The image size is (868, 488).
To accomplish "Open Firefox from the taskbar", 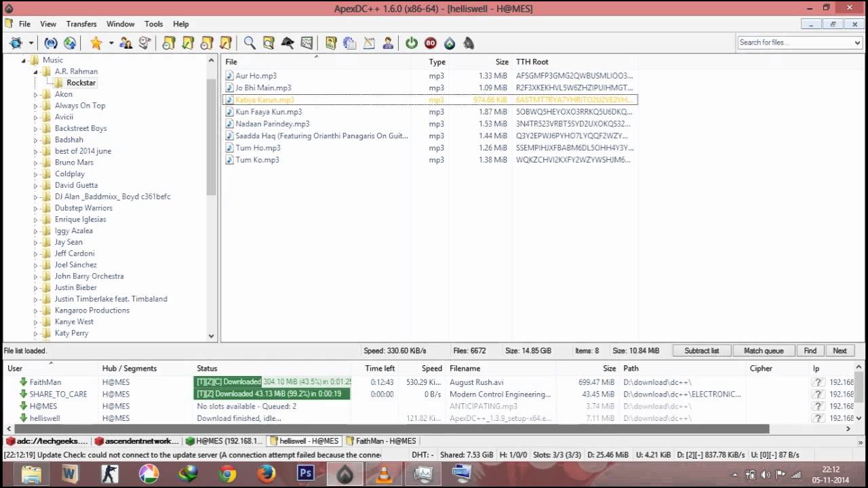I will (x=267, y=473).
